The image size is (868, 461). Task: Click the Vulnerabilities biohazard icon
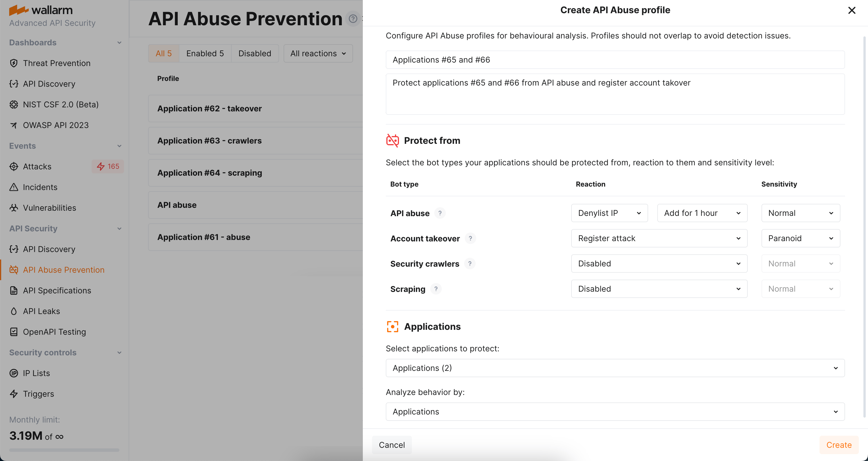click(13, 208)
